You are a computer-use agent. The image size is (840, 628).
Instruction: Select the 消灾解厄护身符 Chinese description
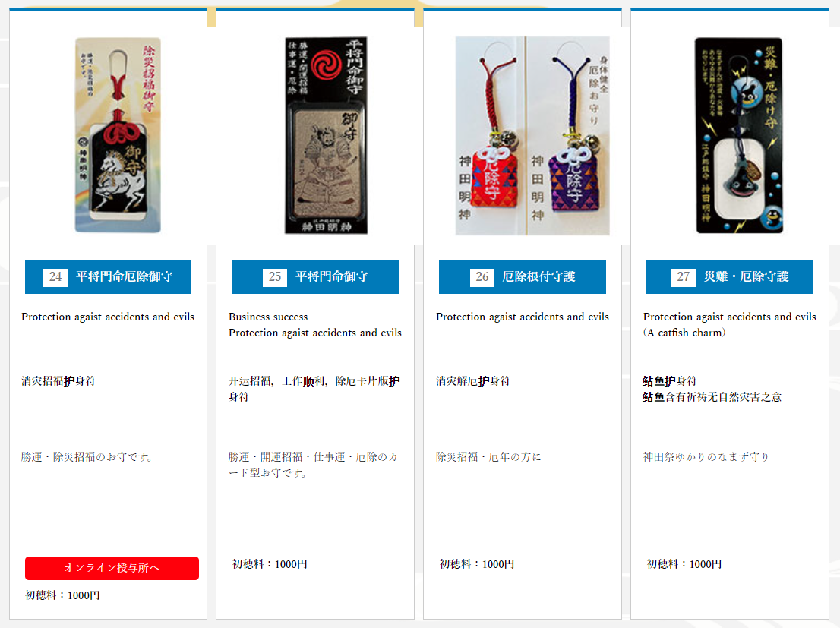473,381
